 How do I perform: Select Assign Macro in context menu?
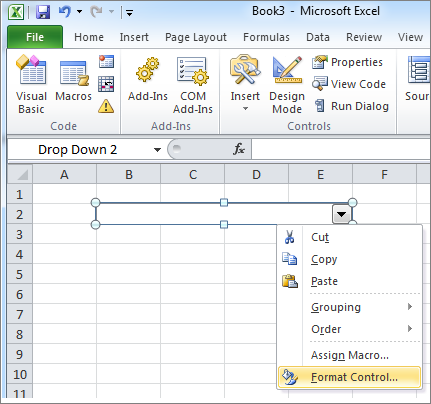(349, 355)
